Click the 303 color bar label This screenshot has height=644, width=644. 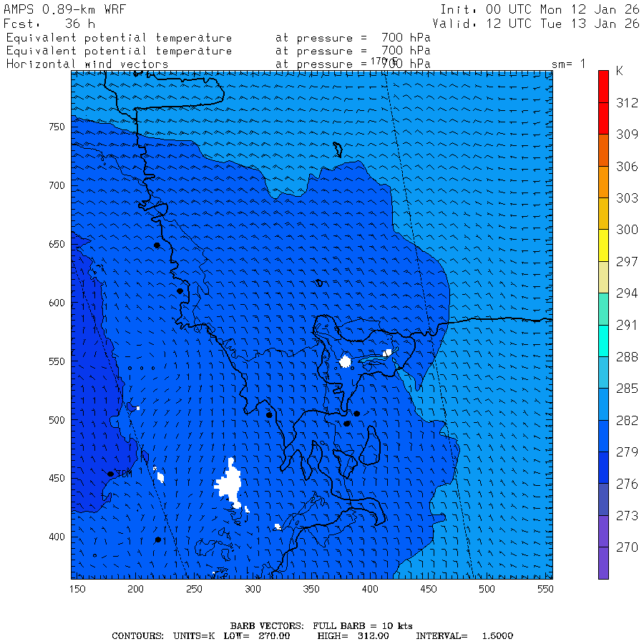click(627, 198)
